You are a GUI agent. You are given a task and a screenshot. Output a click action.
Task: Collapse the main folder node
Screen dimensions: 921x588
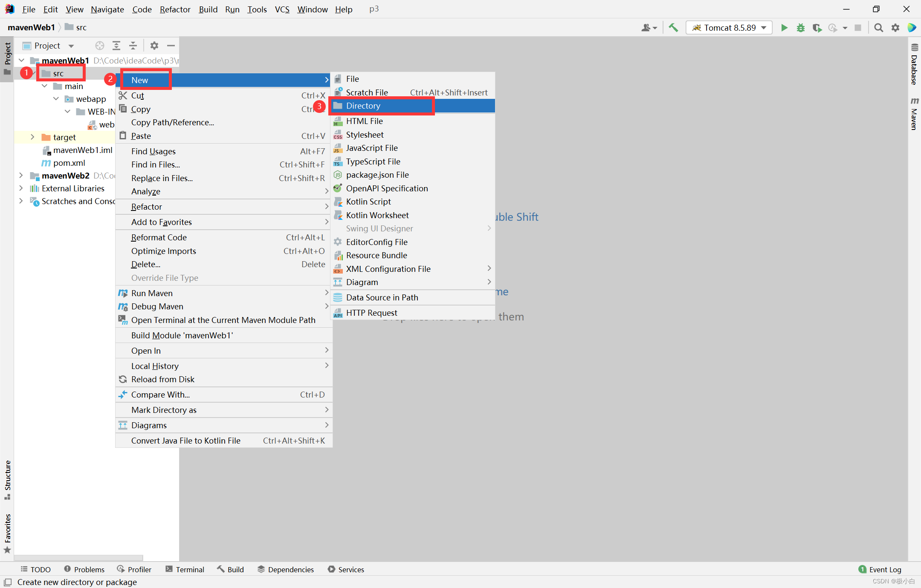44,86
